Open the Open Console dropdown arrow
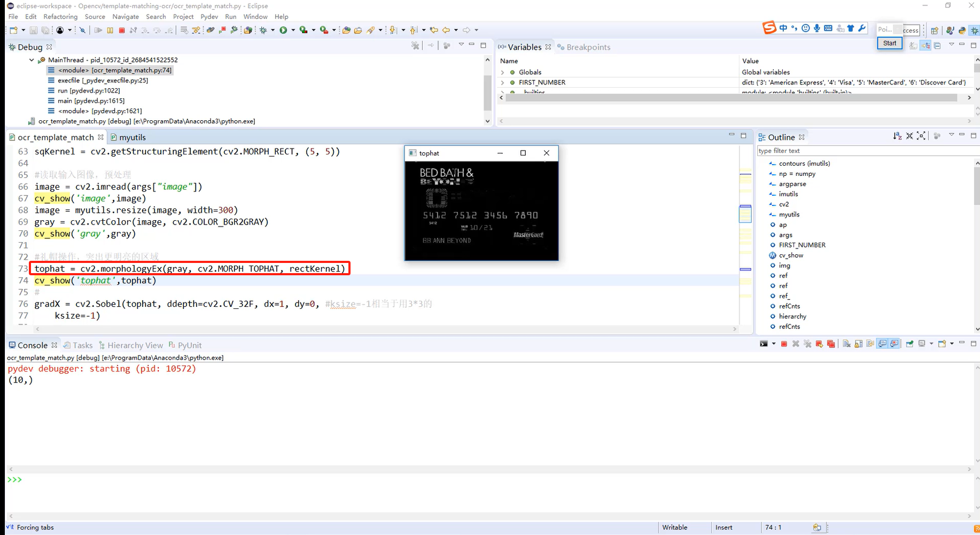 pyautogui.click(x=952, y=344)
